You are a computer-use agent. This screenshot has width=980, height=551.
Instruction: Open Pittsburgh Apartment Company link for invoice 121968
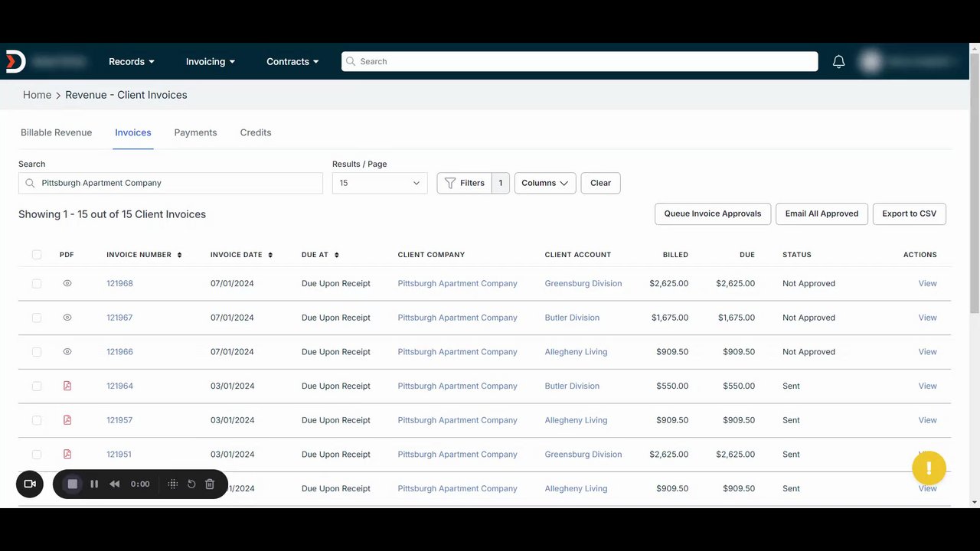(x=457, y=283)
